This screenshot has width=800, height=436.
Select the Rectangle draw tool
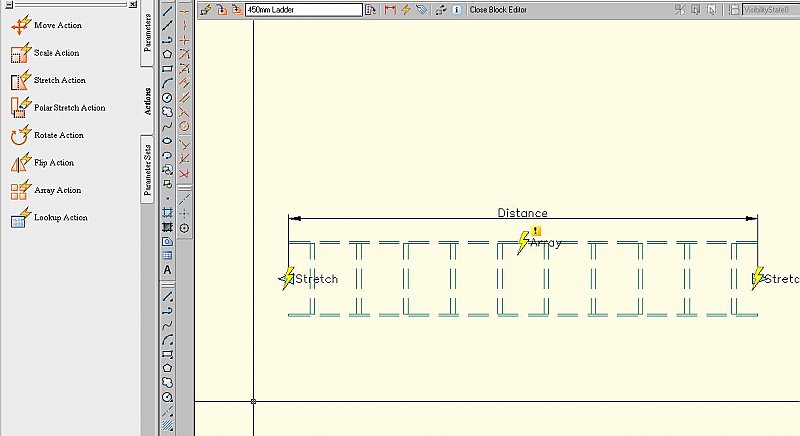[167, 68]
